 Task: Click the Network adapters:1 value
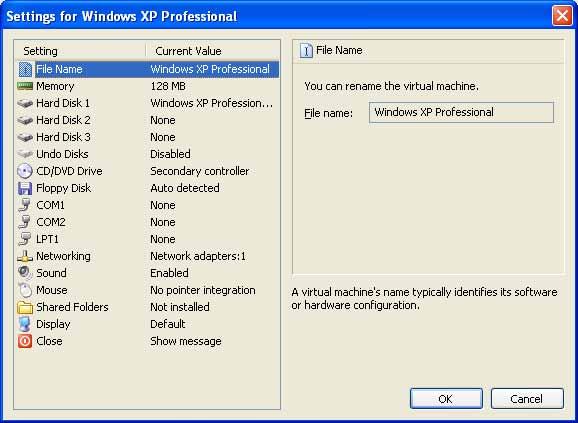[x=198, y=256]
